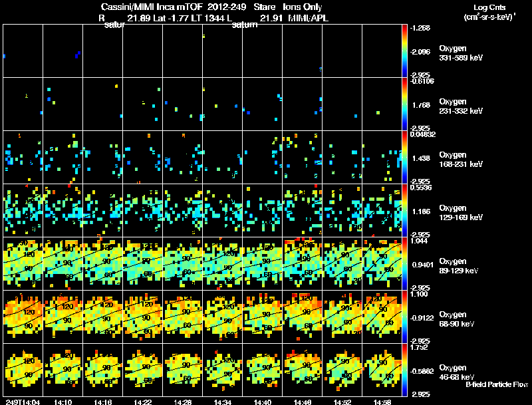The width and height of the screenshot is (532, 405).
Task: Click the B-field Particle Flow legend text
Action: [x=497, y=384]
